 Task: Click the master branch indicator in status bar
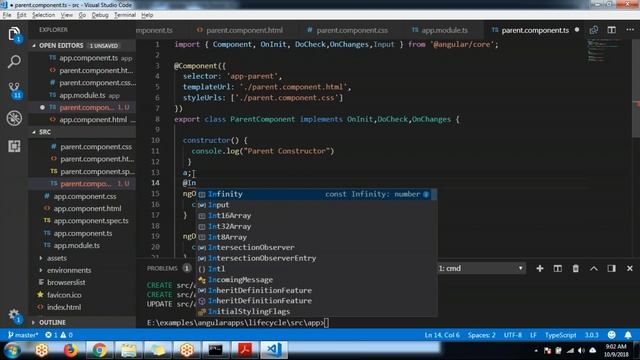coord(23,335)
